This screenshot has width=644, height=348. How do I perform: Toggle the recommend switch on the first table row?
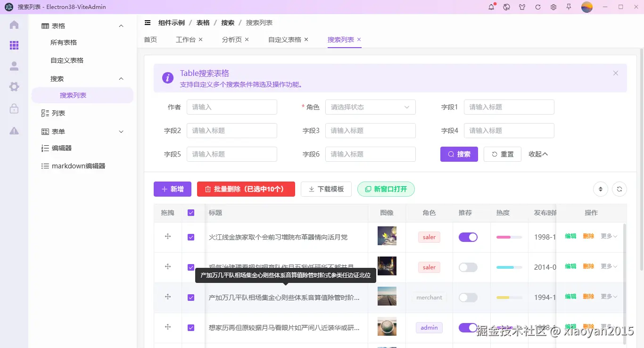[468, 237]
